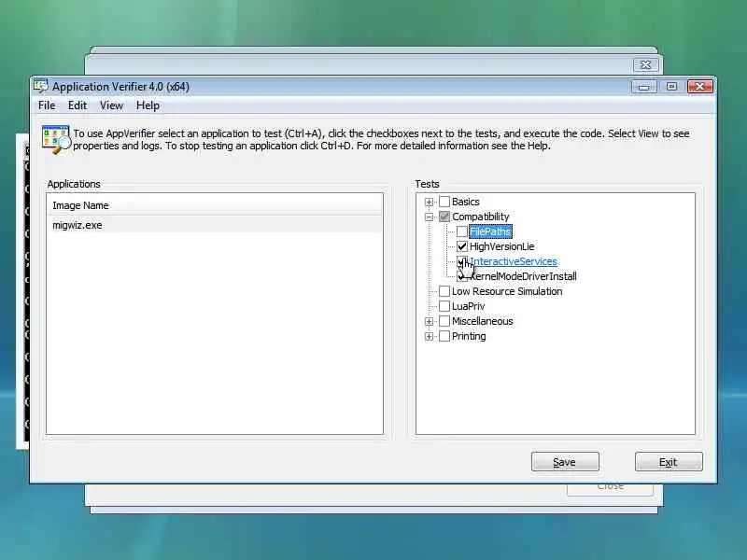
Task: Click the Save button
Action: click(565, 461)
